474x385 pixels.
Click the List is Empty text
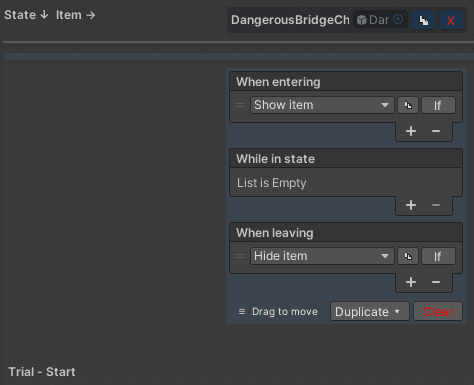coord(272,183)
